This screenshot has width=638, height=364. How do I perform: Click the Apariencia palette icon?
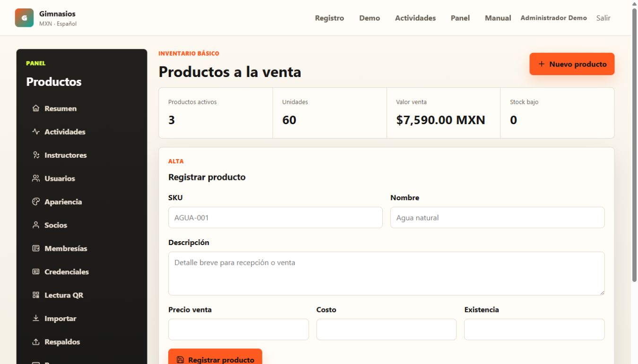pyautogui.click(x=36, y=202)
